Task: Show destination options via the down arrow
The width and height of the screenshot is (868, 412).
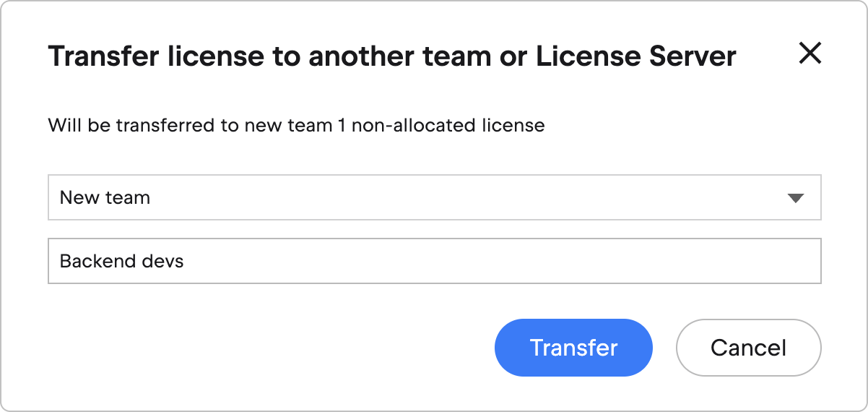Action: click(796, 198)
